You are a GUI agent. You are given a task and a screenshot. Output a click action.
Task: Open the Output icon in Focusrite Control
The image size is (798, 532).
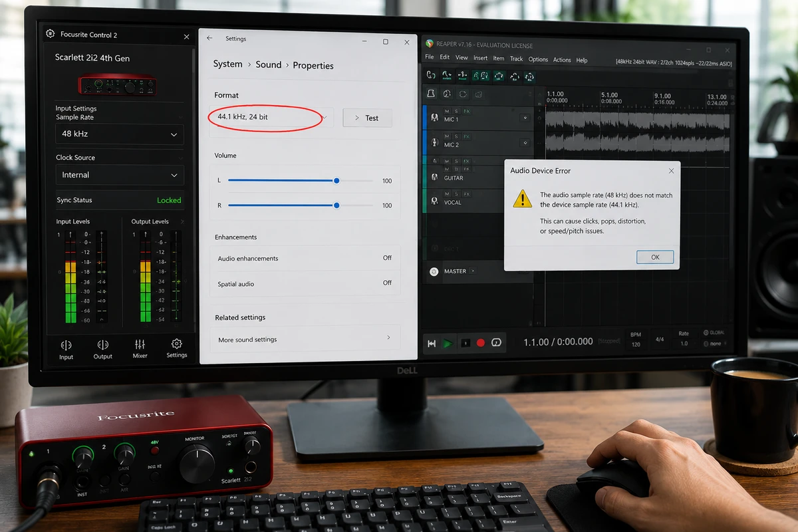102,344
